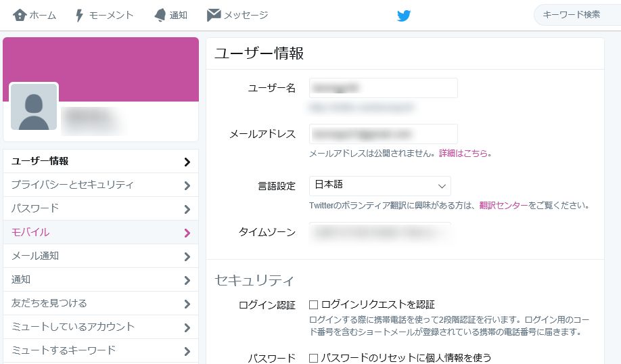Viewport: 621px width, 364px height.
Task: Click chevron in sidebar パスワード row
Action: point(187,210)
